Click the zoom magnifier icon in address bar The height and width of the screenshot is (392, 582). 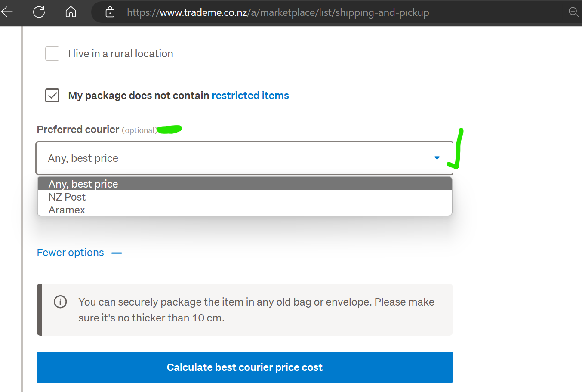pos(573,12)
